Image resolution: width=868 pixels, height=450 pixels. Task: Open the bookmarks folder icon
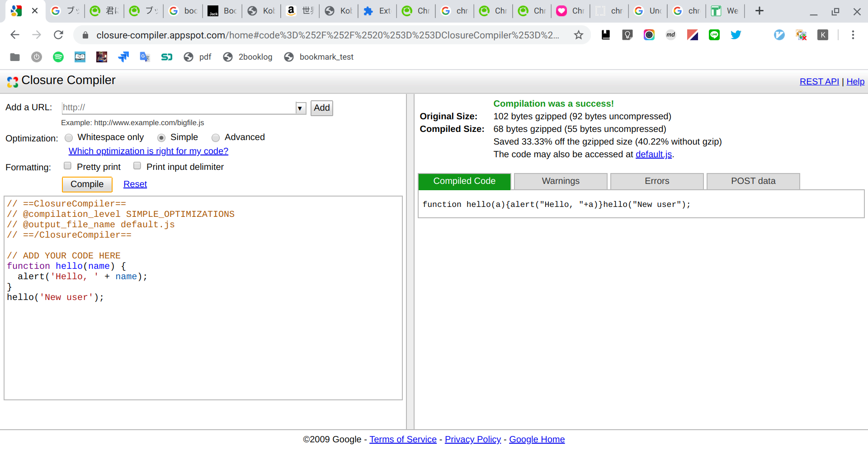pyautogui.click(x=15, y=57)
